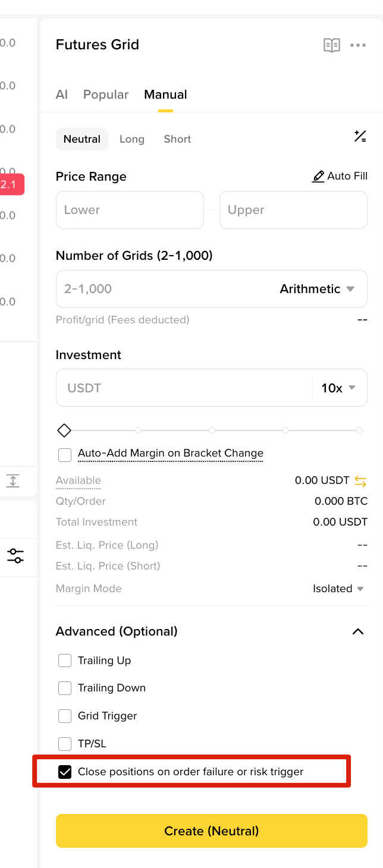This screenshot has height=868, width=383.
Task: Click the red 2.1 price label
Action: 11,184
